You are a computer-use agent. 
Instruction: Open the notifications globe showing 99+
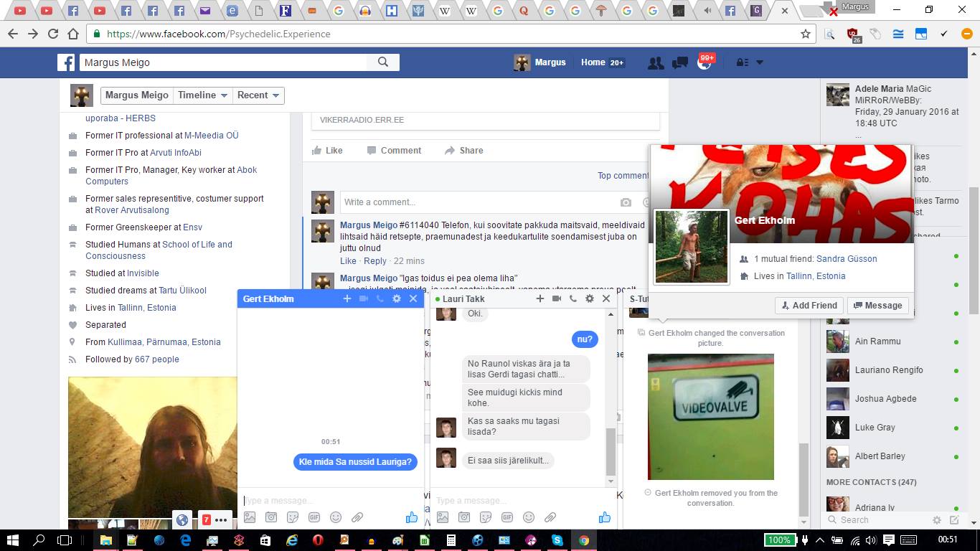[x=705, y=62]
